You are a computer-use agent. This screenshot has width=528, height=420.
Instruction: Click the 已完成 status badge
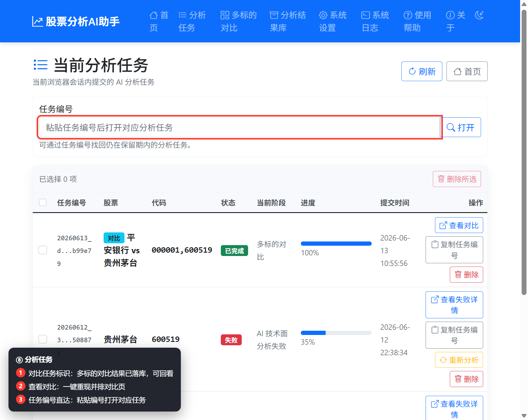(x=234, y=251)
